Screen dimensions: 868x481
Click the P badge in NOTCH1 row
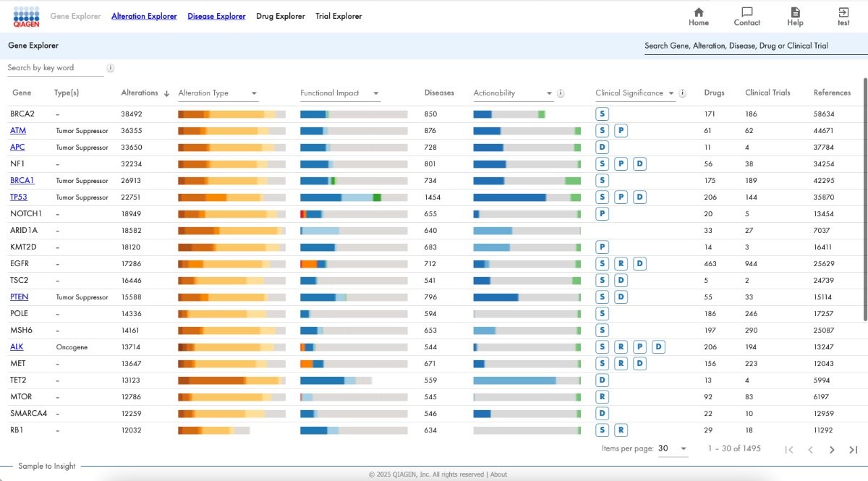click(602, 213)
